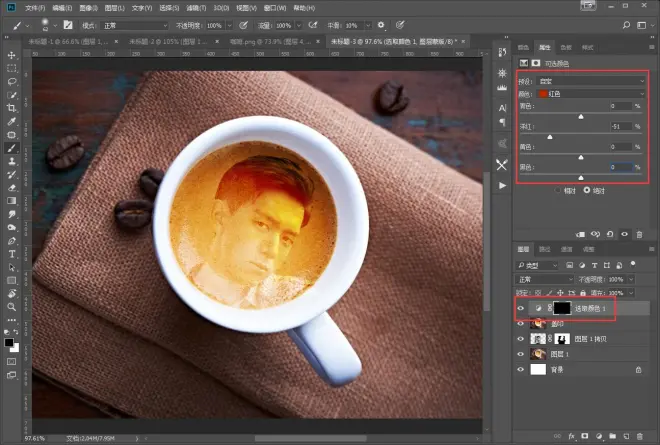
Task: Open the brush 模式 正常 dropdown
Action: 135,26
